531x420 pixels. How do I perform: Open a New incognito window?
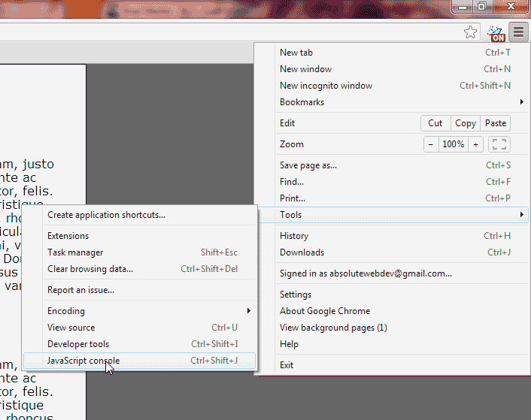click(x=402, y=86)
